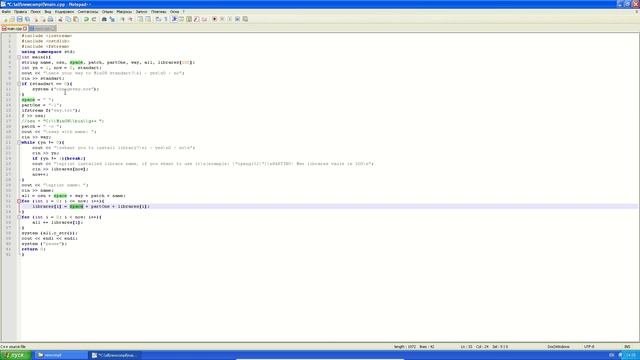Screen dimensions: 640x360
Task: Collapse the first for loop fold marker on line 32
Action: (19, 201)
